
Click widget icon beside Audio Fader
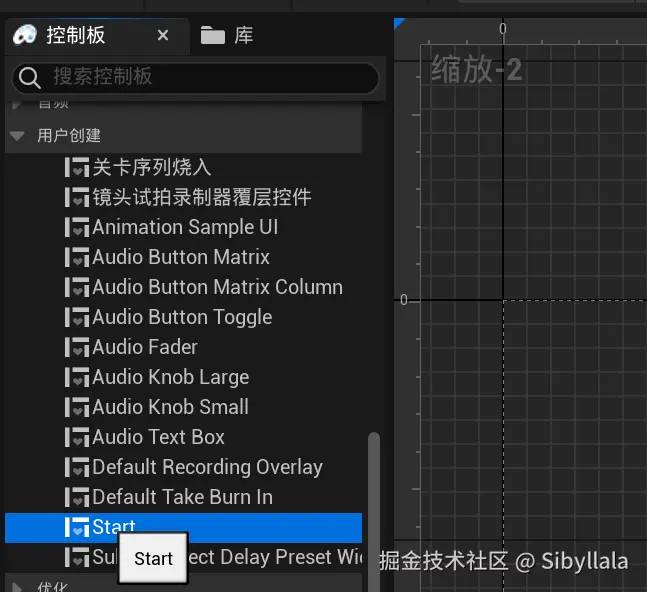[77, 347]
